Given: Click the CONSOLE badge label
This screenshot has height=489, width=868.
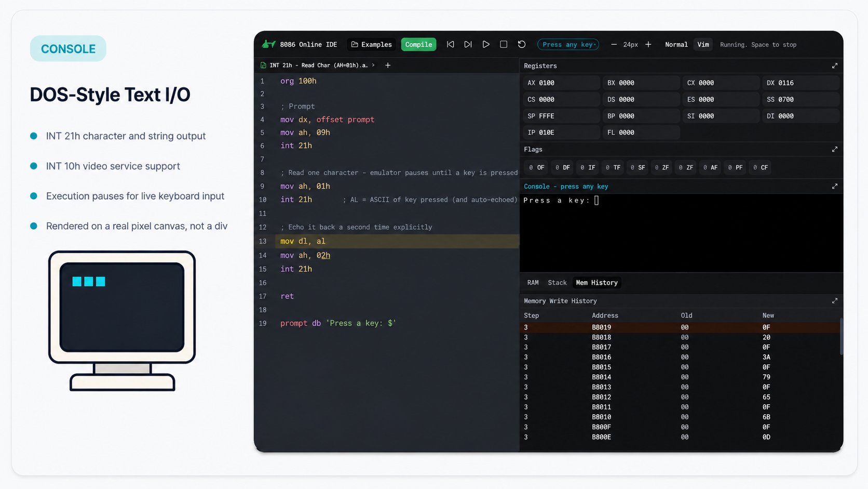Looking at the screenshot, I should click(68, 49).
